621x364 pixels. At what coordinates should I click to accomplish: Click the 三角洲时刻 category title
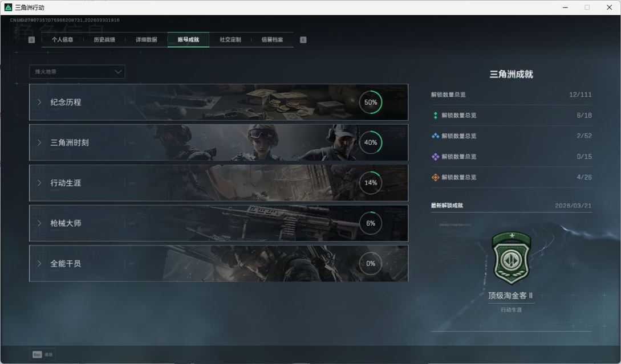click(70, 142)
